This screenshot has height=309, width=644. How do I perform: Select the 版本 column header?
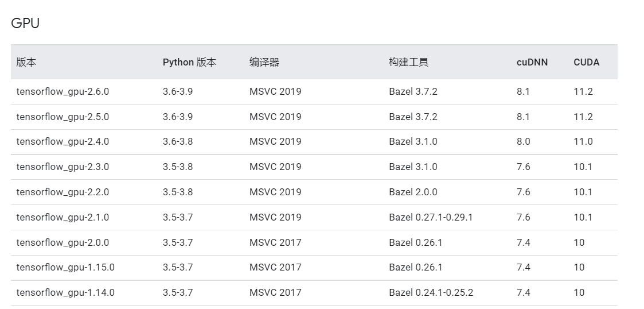click(x=26, y=62)
